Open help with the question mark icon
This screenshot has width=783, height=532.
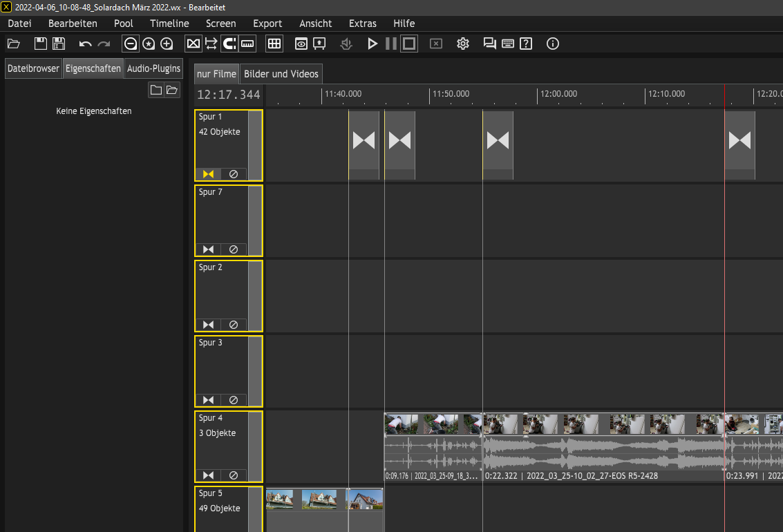click(x=526, y=44)
